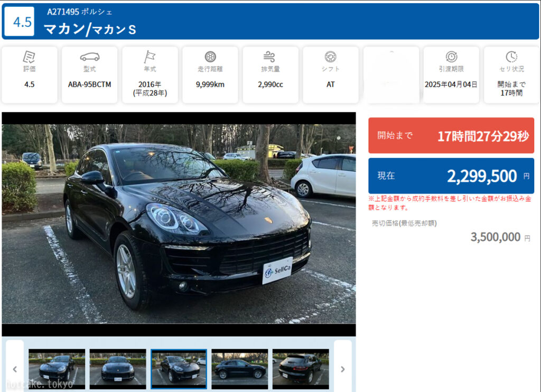Image resolution: width=541 pixels, height=392 pixels.
Task: Click the title 'マカン/マカンS'
Action: 90,29
